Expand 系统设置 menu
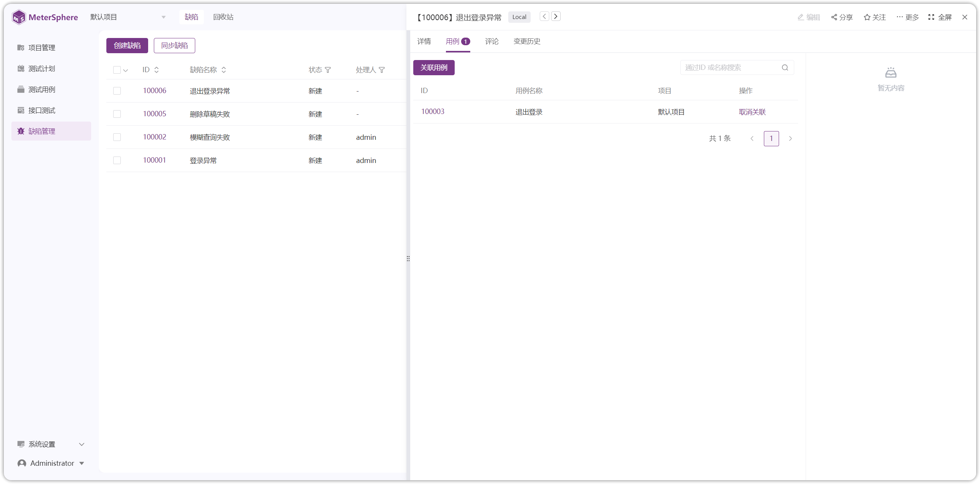This screenshot has width=980, height=484. tap(51, 444)
